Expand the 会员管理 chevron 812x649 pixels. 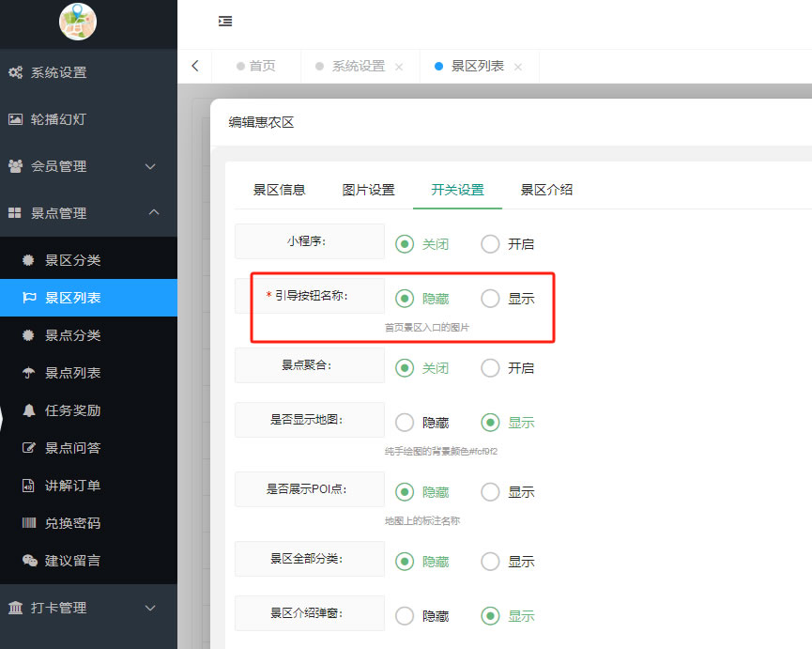click(x=150, y=166)
